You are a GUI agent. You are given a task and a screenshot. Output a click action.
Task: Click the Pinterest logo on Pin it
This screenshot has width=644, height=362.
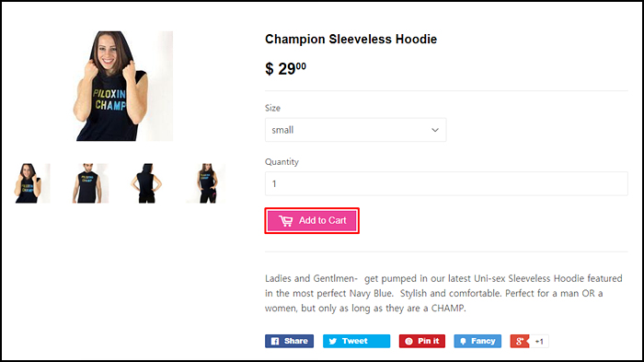pos(408,341)
